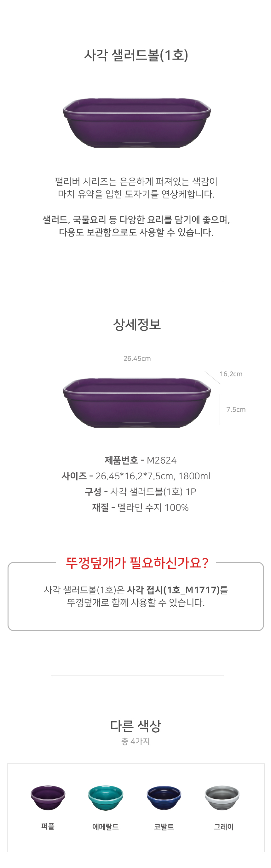Choose the cobalt blue bowl thumbnail
Image resolution: width=271 pixels, height=868 pixels.
164,797
